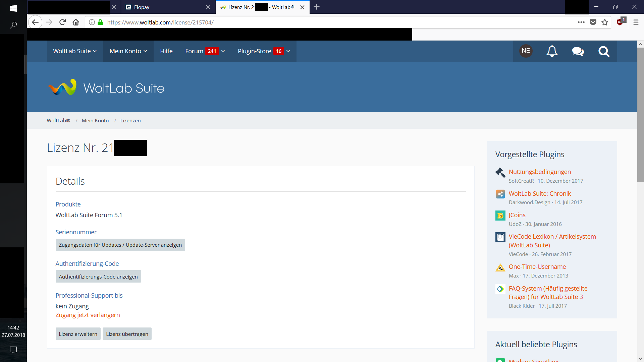Click the NE user avatar
The image size is (644, 362).
[526, 51]
